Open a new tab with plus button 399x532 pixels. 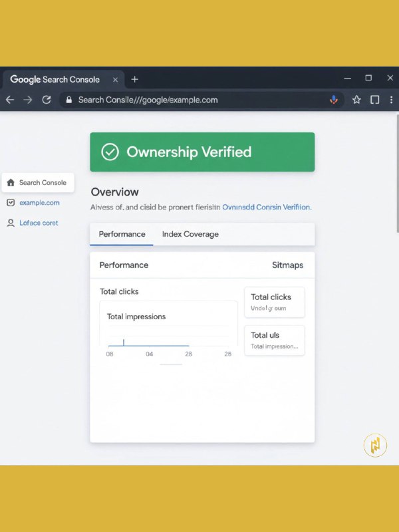[x=135, y=79]
